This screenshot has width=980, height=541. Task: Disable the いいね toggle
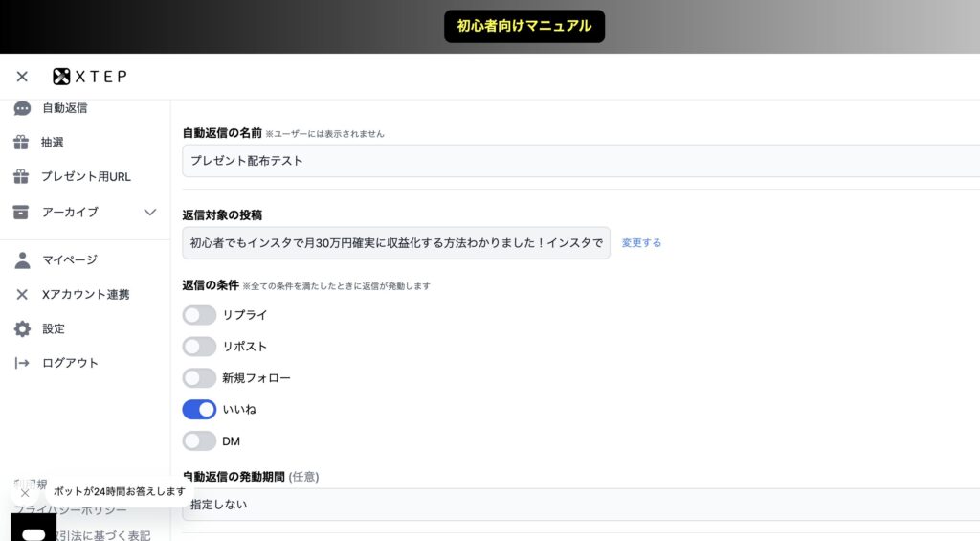click(199, 410)
